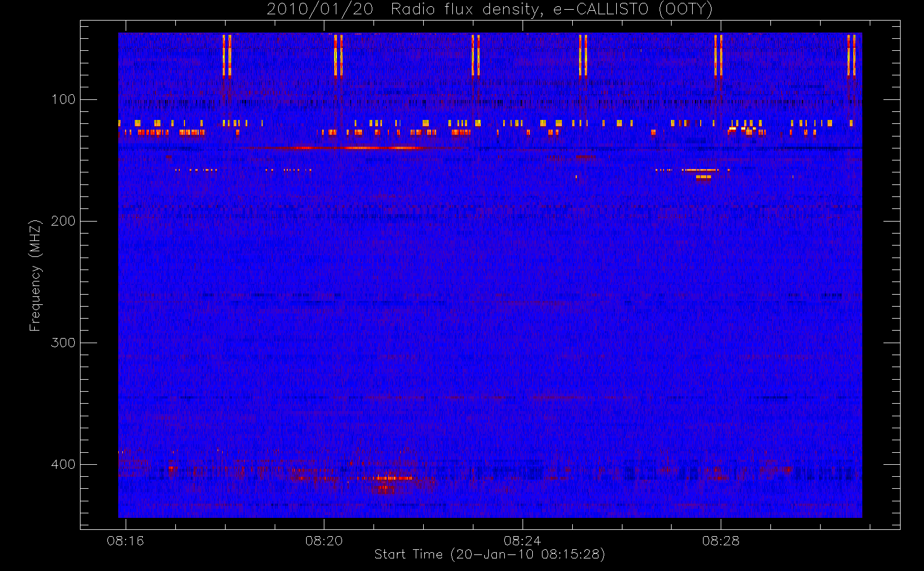Image resolution: width=924 pixels, height=571 pixels.
Task: Click the 08:16 time tick label
Action: (x=126, y=541)
